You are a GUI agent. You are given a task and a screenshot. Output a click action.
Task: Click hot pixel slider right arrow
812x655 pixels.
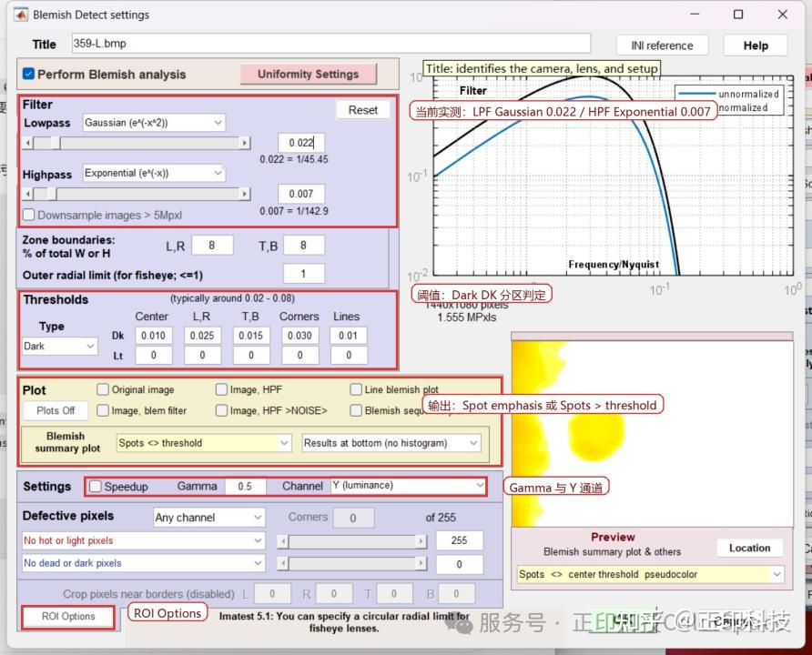pos(421,541)
